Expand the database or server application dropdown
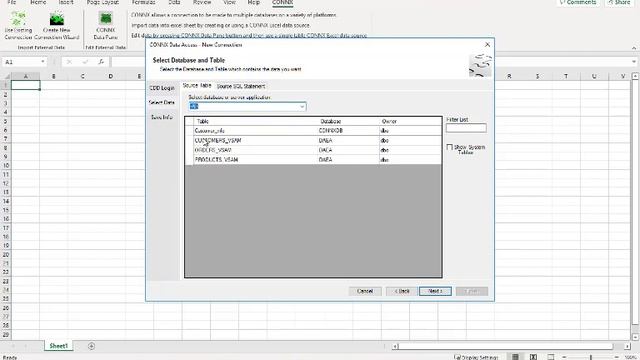The image size is (640, 360). pyautogui.click(x=302, y=107)
